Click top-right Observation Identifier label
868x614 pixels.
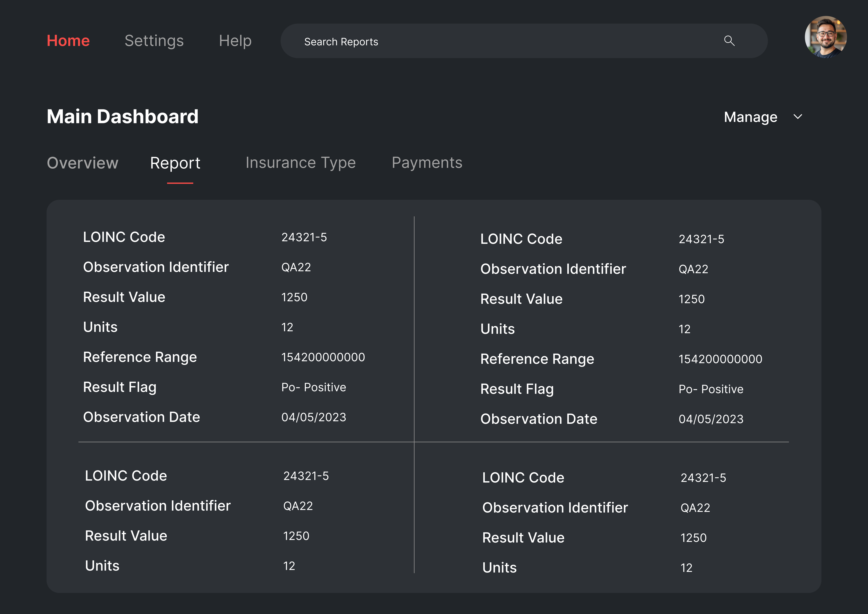point(553,269)
